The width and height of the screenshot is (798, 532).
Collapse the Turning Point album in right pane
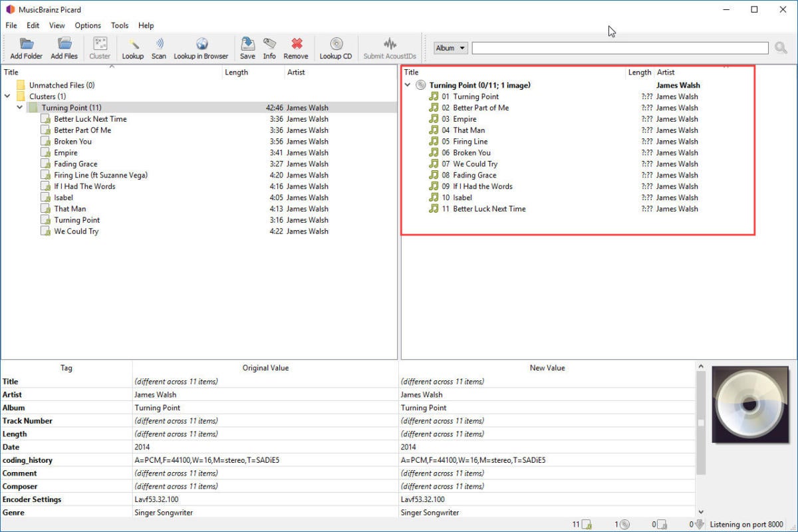pyautogui.click(x=408, y=85)
